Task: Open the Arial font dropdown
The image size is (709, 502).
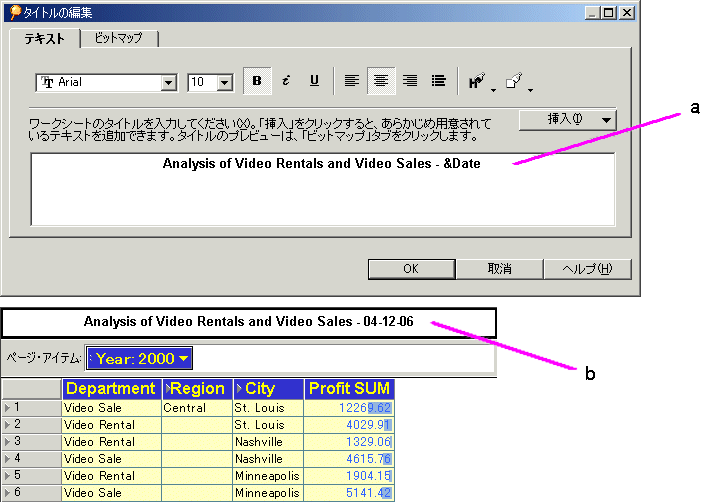Action: [169, 83]
